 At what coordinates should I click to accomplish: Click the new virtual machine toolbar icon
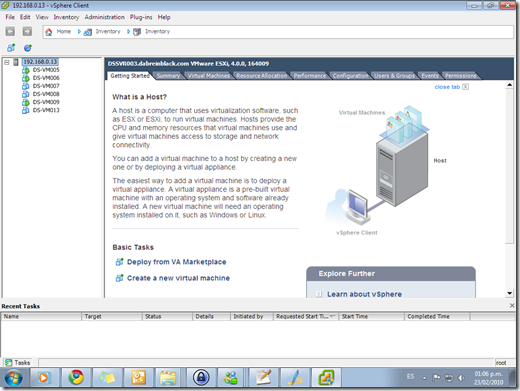tap(11, 48)
